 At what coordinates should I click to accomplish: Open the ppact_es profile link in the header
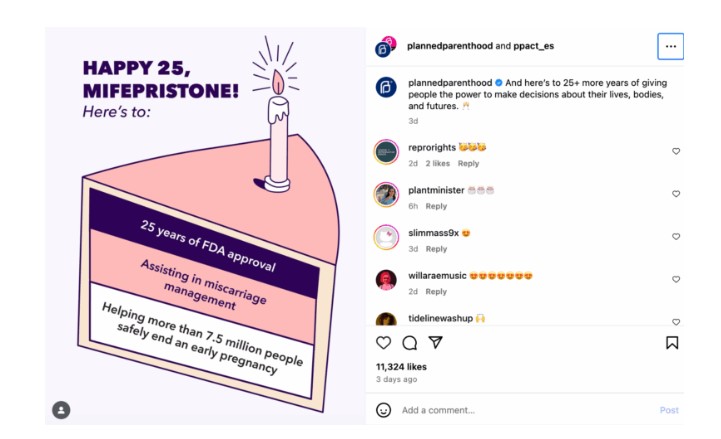533,46
